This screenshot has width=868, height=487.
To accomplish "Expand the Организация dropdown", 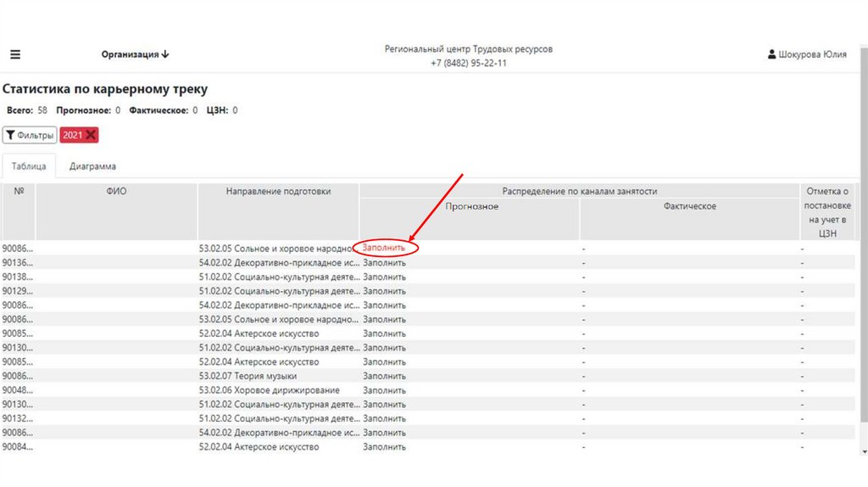I will 135,54.
